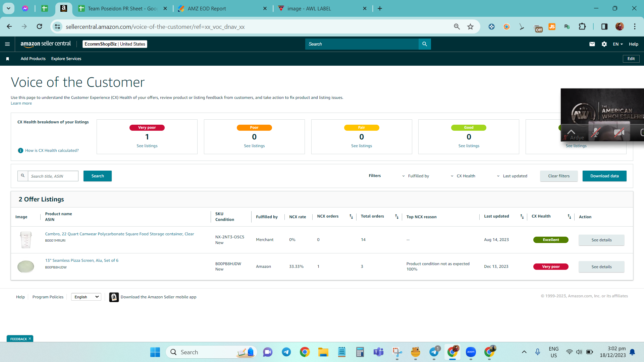Click the Search title, ASIN field
The image size is (644, 362).
[53, 176]
